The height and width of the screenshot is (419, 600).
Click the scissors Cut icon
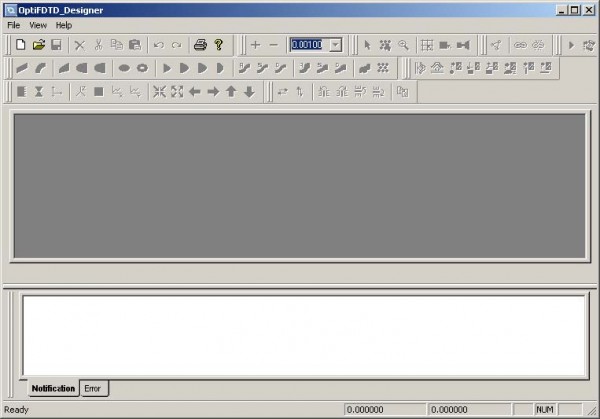pos(98,45)
